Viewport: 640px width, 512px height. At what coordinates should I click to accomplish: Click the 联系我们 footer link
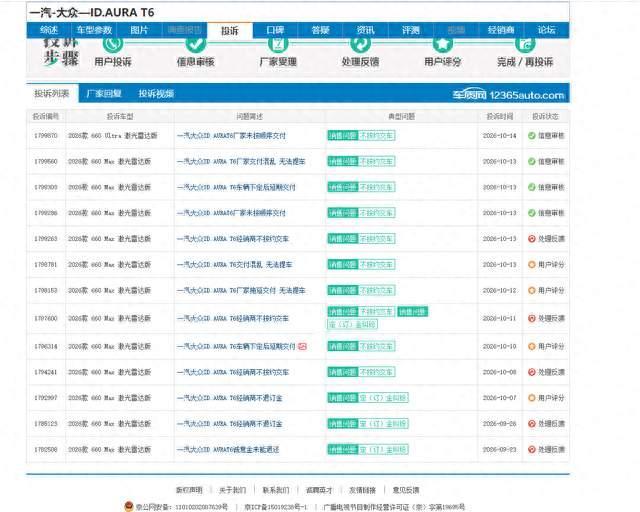276,490
